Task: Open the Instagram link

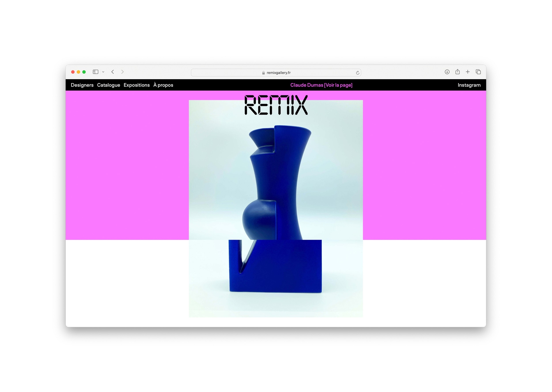Action: pyautogui.click(x=469, y=85)
